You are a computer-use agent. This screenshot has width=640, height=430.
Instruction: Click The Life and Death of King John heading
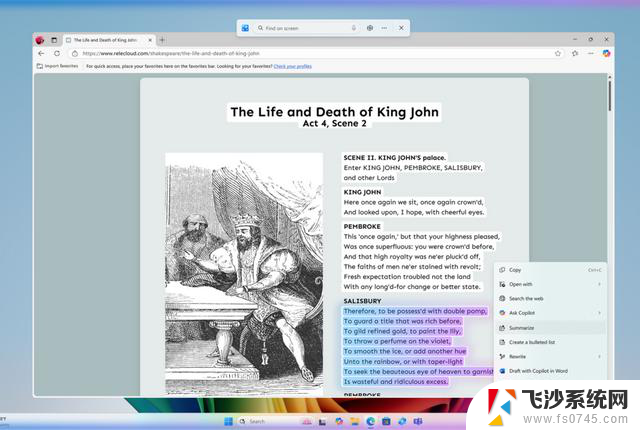[x=334, y=111]
